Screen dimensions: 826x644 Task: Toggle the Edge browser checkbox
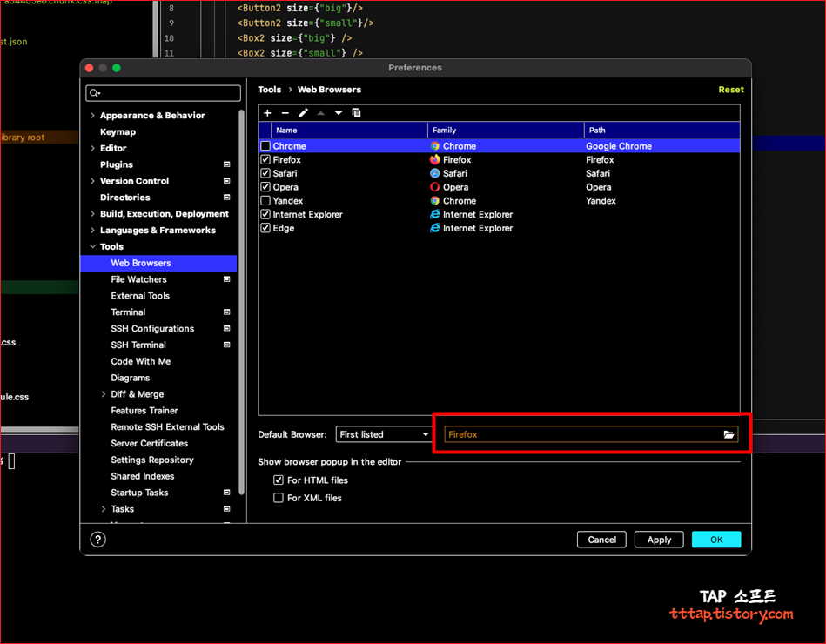tap(265, 228)
